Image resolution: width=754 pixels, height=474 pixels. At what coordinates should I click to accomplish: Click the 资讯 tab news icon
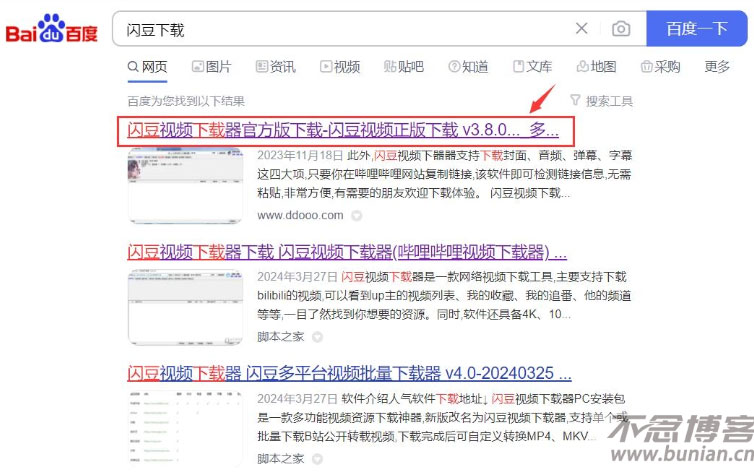coord(262,66)
